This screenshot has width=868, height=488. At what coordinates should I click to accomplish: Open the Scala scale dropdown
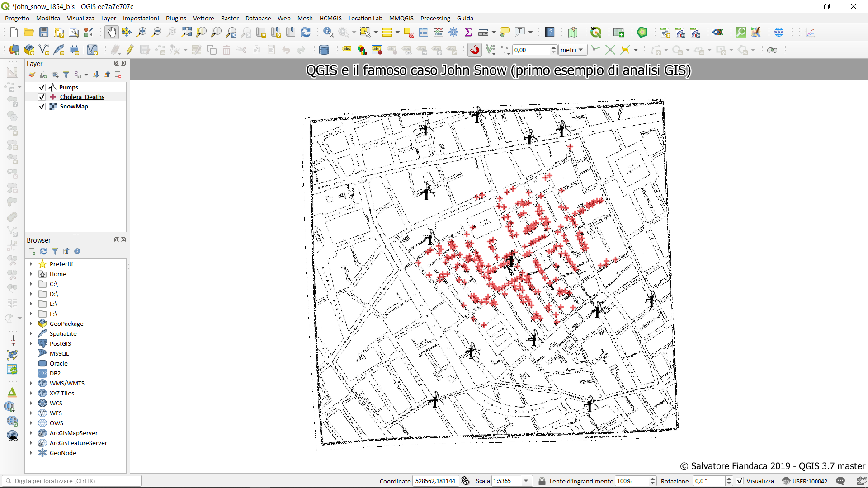[x=526, y=481]
